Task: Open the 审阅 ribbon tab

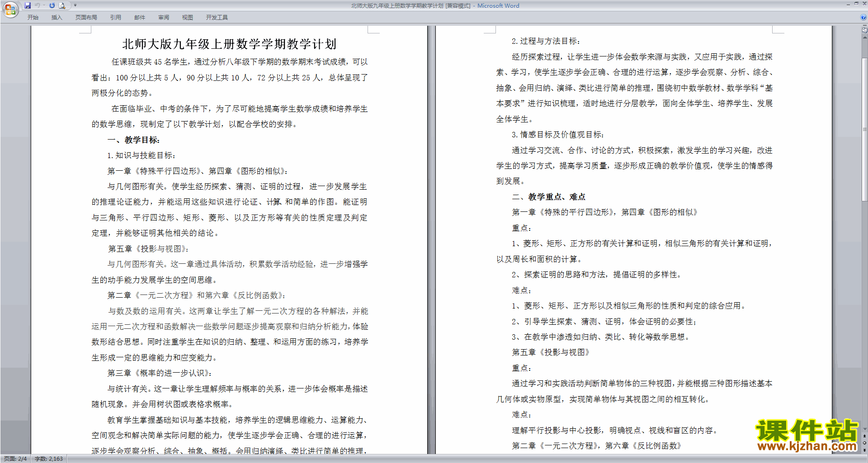Action: pyautogui.click(x=164, y=18)
